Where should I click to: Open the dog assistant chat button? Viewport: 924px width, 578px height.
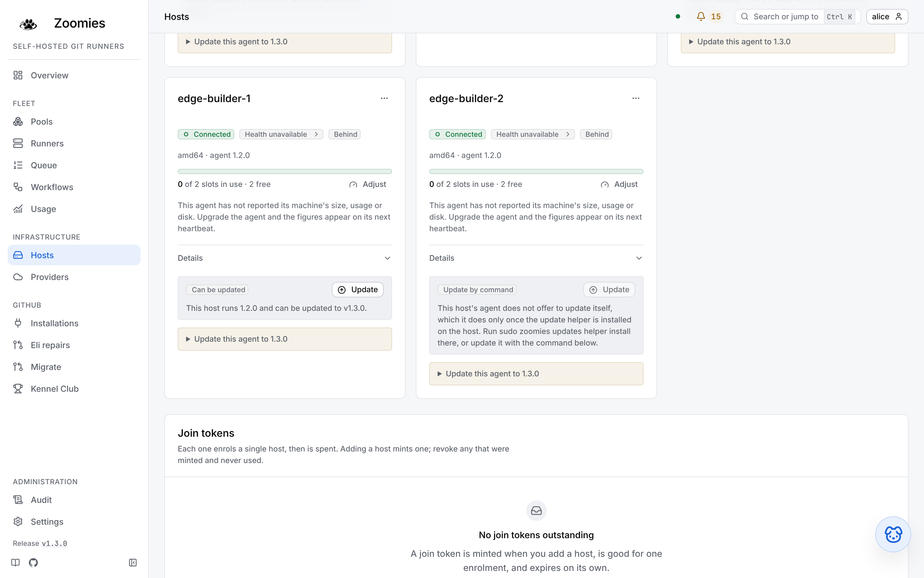[893, 534]
